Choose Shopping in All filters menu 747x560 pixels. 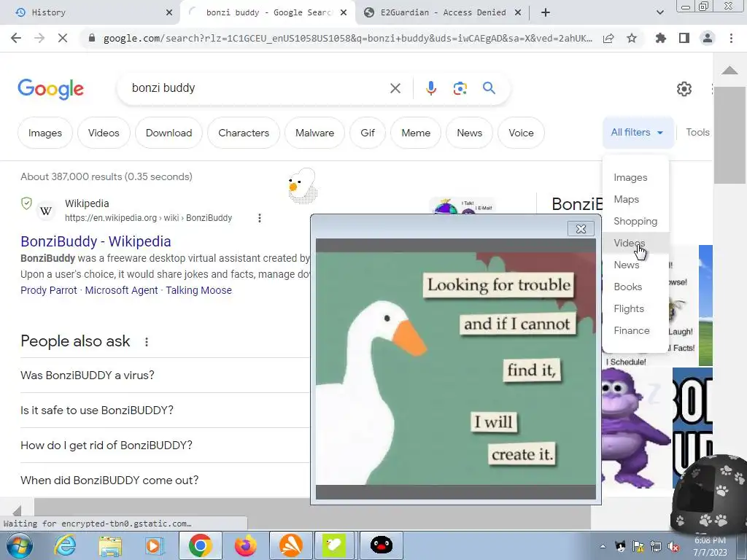point(635,222)
